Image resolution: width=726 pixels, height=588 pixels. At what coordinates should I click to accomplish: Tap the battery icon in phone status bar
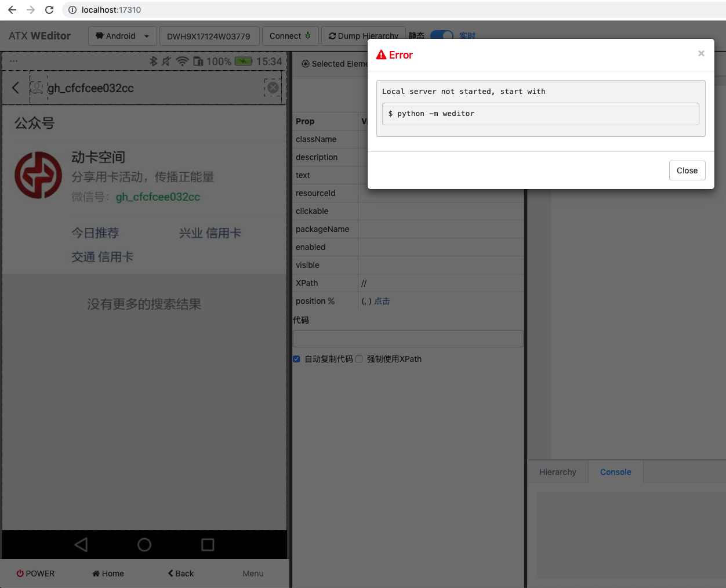click(244, 61)
